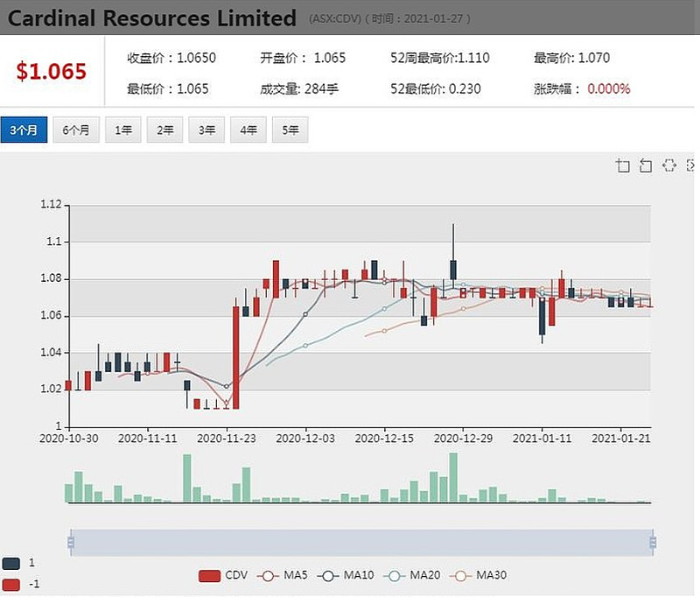This screenshot has height=597, width=700.
Task: Click the restore chart icon
Action: pos(669,165)
